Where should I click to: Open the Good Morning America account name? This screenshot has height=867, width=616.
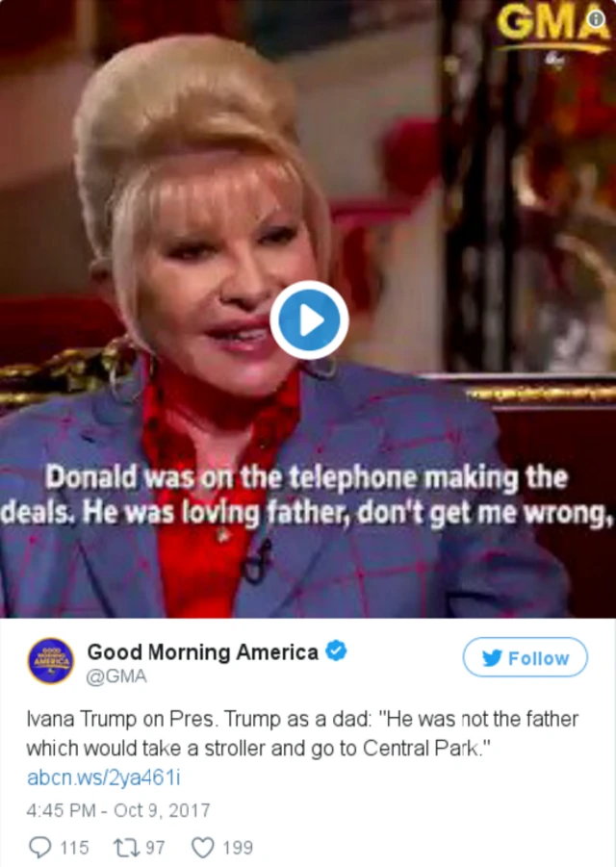[x=202, y=651]
